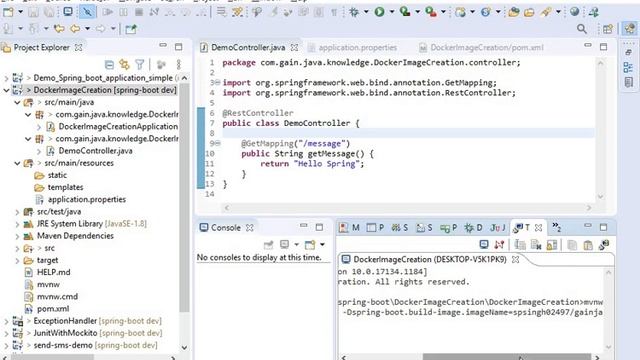
Task: Select the JUnit 'J' view tab
Action: [x=498, y=228]
